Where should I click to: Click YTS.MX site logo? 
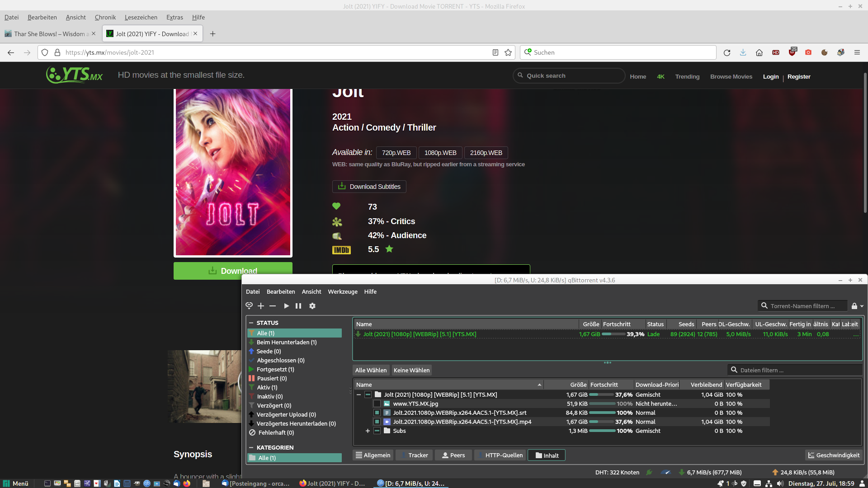point(75,75)
